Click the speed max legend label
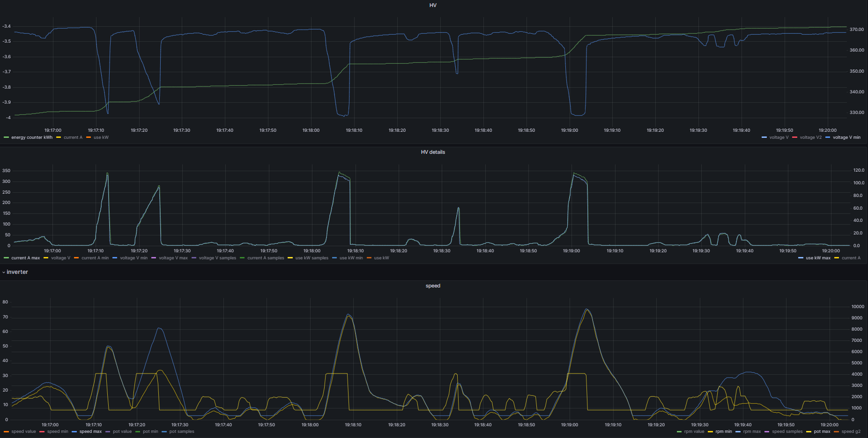The image size is (868, 438). coord(90,431)
